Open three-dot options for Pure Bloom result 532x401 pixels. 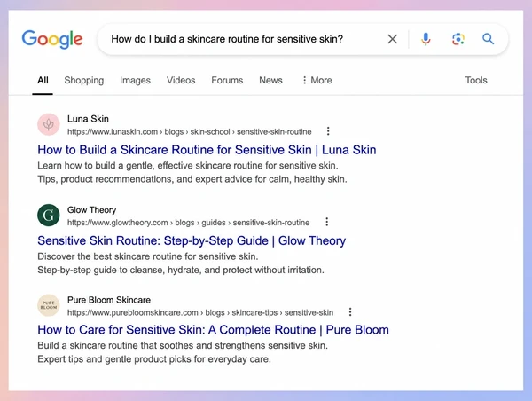[x=350, y=311]
